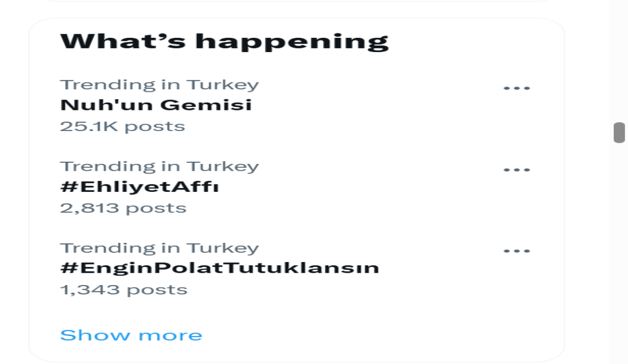628x364 pixels.
Task: View the #EnginPolatTutuklansın hashtag trend
Action: click(x=219, y=268)
